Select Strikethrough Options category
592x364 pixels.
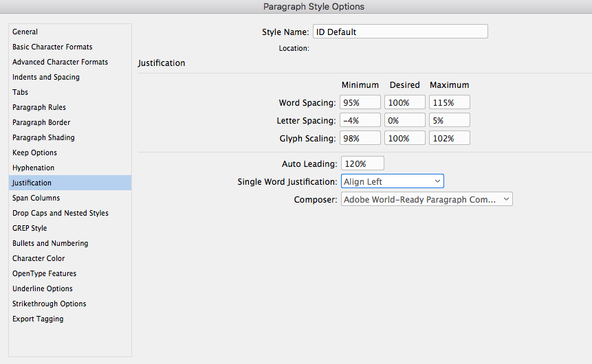70,304
